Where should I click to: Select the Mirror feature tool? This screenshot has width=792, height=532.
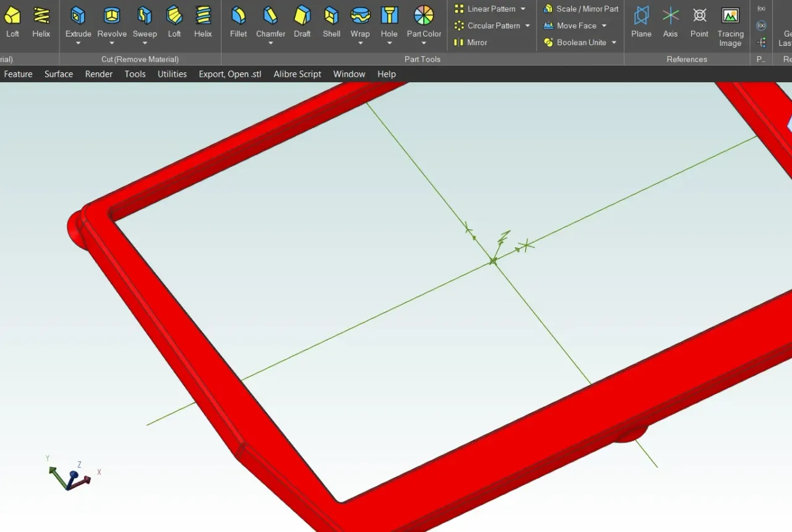[x=475, y=42]
